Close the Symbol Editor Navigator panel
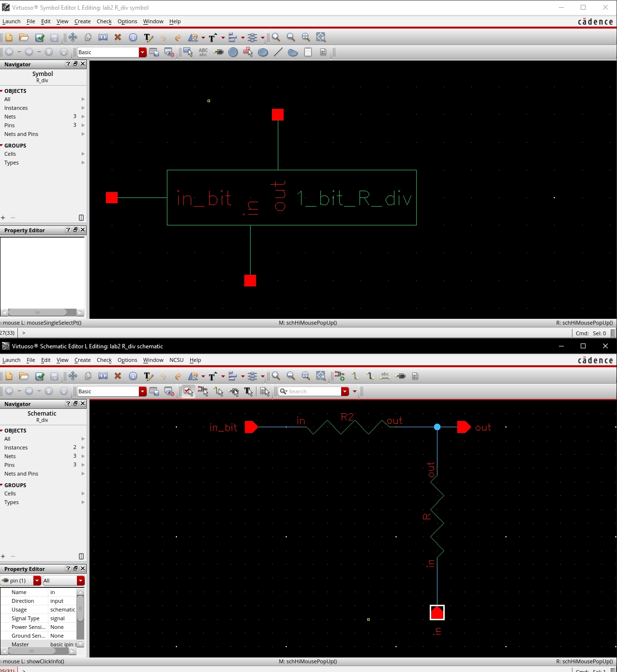 (83, 64)
